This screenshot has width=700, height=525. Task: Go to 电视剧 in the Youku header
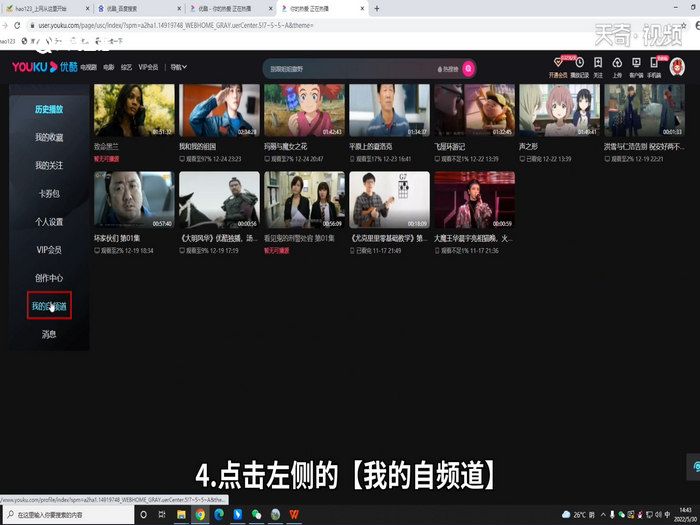coord(88,67)
